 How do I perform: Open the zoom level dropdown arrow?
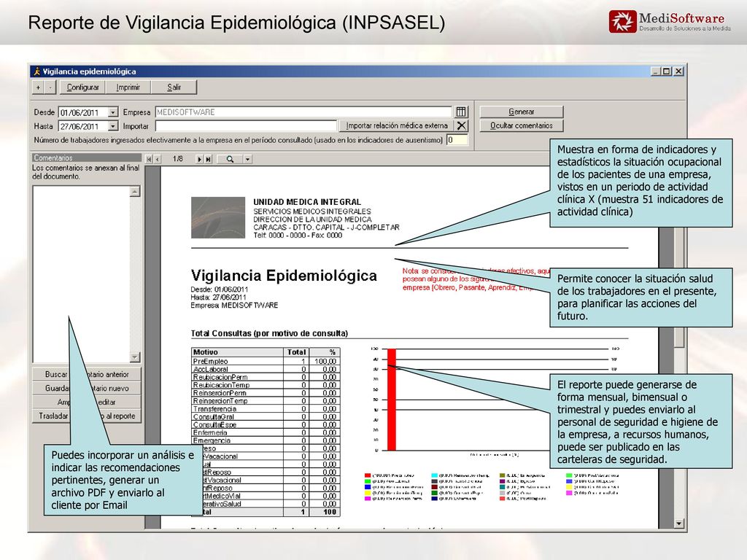click(x=248, y=159)
